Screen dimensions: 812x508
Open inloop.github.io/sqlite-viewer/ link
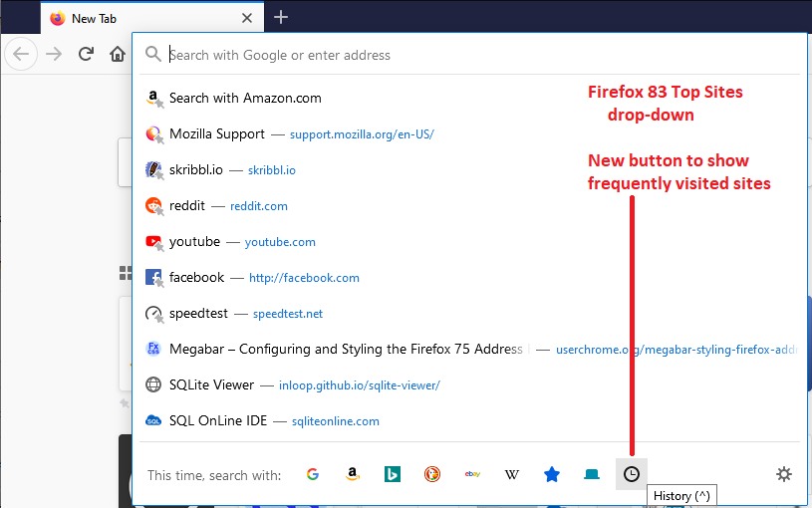pos(360,385)
